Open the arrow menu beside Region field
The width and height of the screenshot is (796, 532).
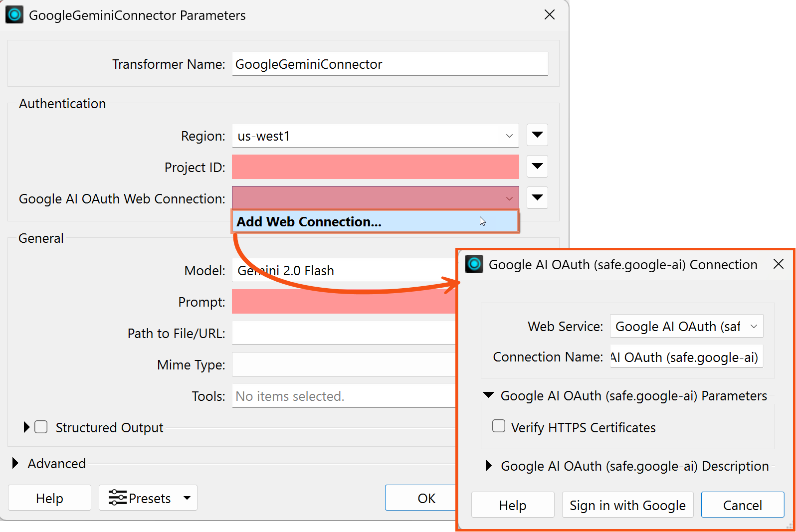(537, 135)
